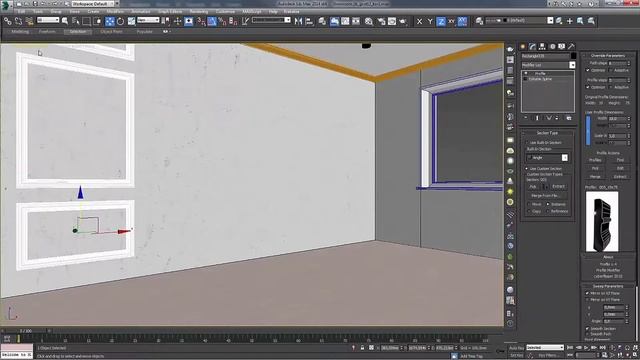
Task: Switch to the Object Paint ribbon tab
Action: coord(111,31)
